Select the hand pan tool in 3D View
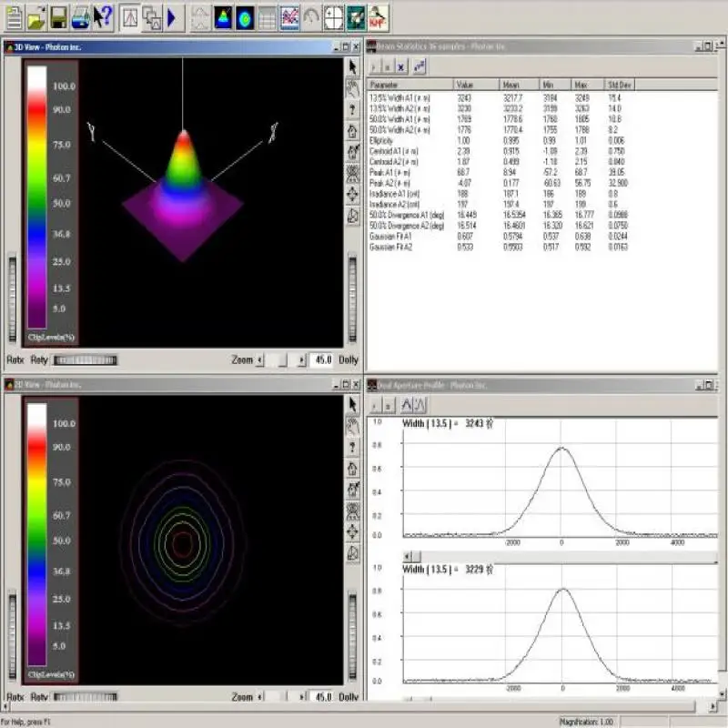This screenshot has width=728, height=728. tap(354, 87)
